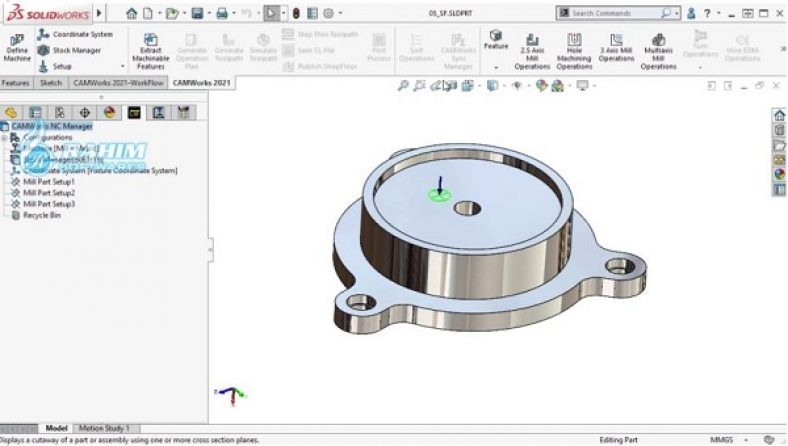Open the Feature dropdown arrow

click(496, 67)
